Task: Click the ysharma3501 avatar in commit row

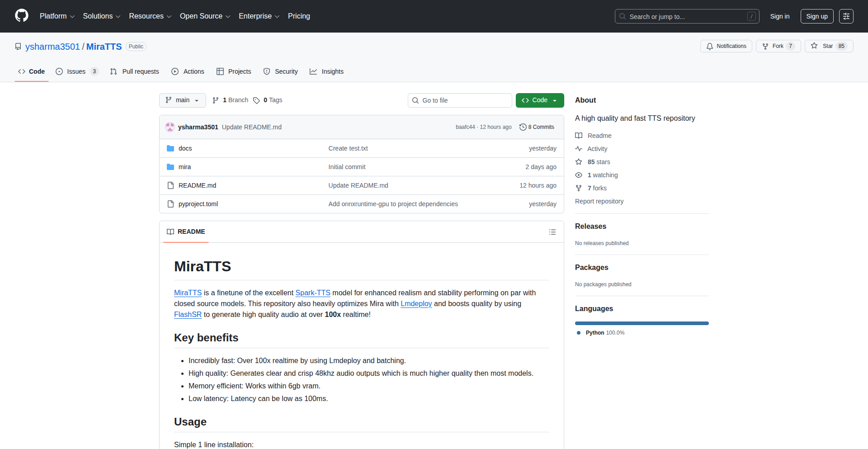Action: pos(170,127)
